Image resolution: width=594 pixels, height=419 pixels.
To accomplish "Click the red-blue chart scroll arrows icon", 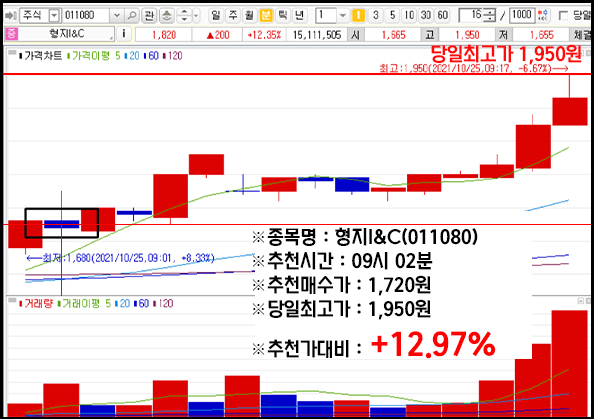I will (x=543, y=16).
